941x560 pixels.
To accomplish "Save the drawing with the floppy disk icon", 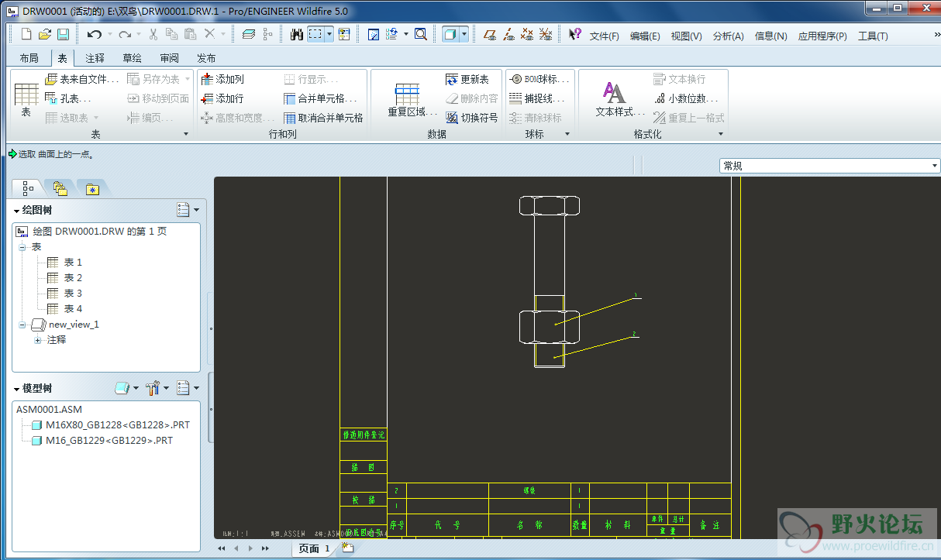I will 64,34.
